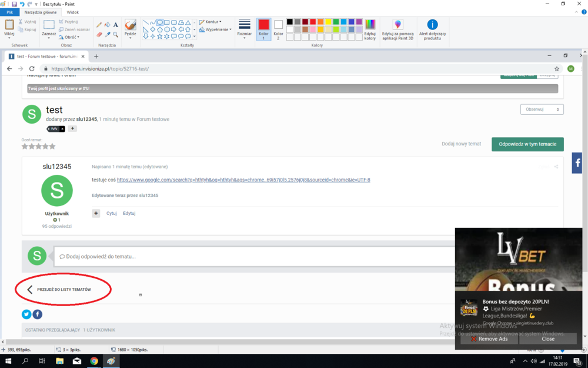The image size is (588, 368).
Task: Click the Undo arrow in title bar
Action: click(22, 4)
